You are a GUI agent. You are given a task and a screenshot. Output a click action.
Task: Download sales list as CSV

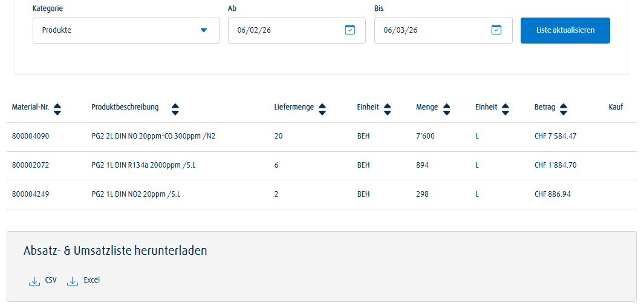51,280
